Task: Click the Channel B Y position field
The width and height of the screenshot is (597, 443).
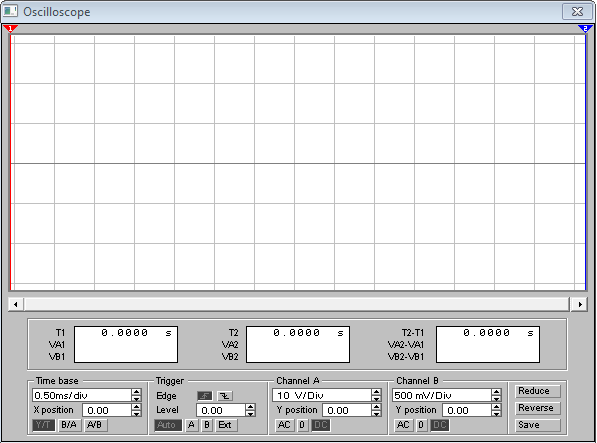Action: click(467, 410)
